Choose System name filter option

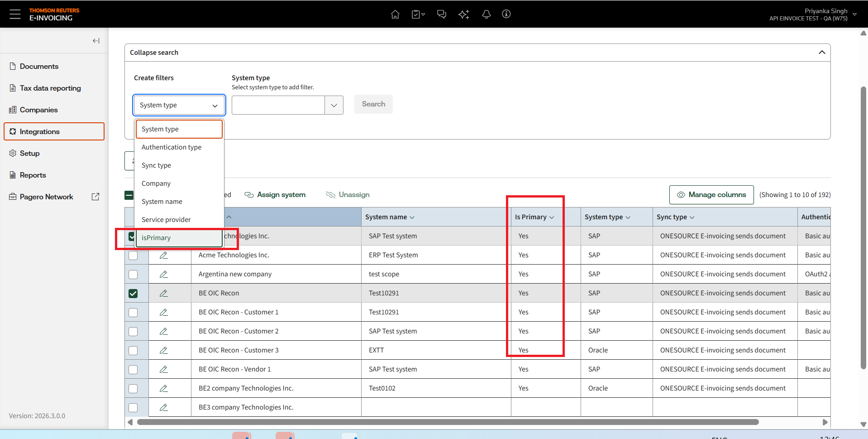click(x=179, y=202)
